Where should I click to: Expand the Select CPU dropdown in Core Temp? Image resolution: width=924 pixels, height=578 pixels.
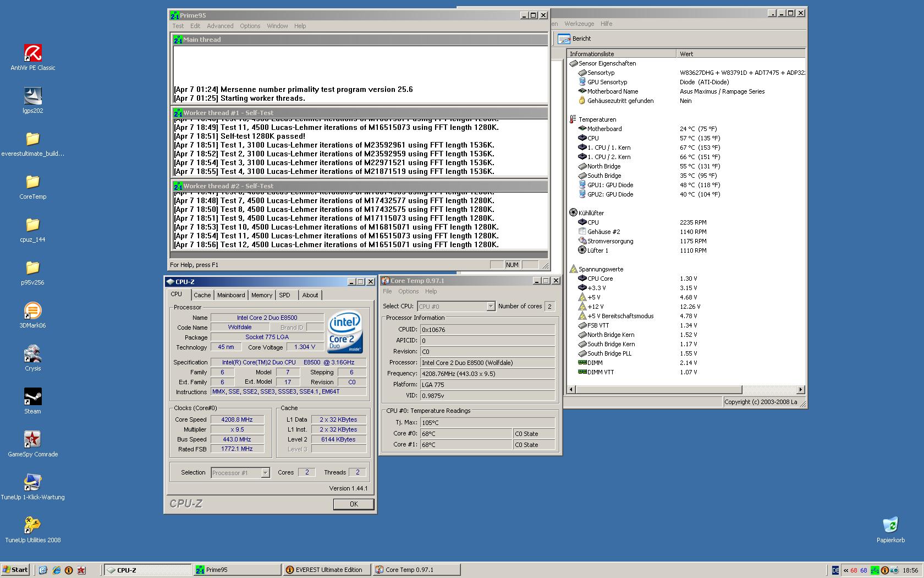point(491,307)
